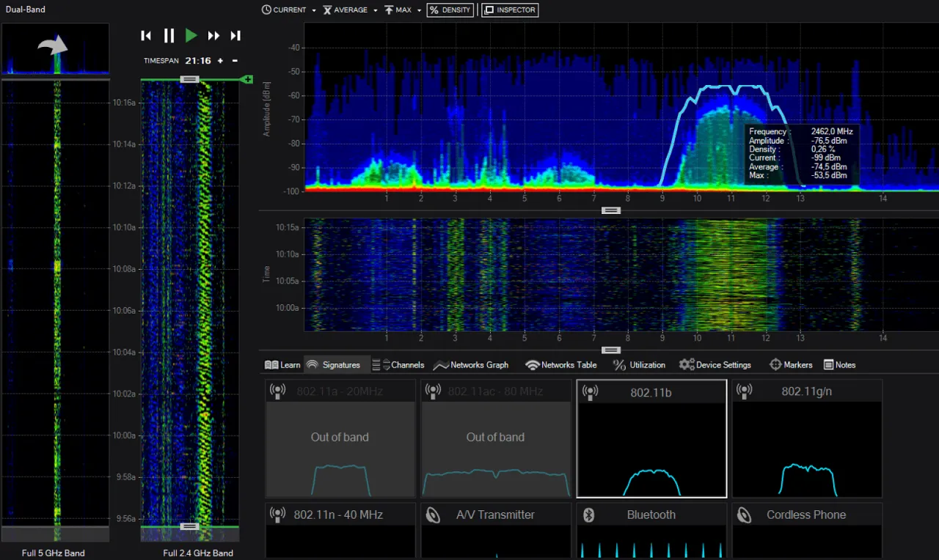This screenshot has width=939, height=560.
Task: Switch to the Networks Table tab
Action: pos(561,365)
